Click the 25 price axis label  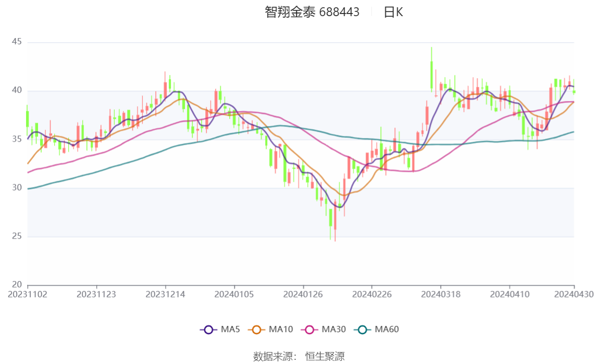tap(17, 236)
